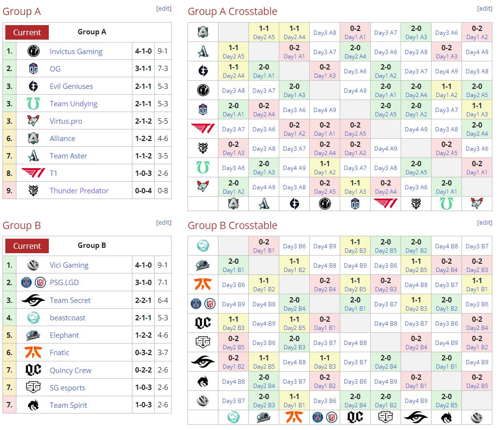The height and width of the screenshot is (430, 504).
Task: Click Quincy Crew logo in Group B standings
Action: [x=33, y=370]
